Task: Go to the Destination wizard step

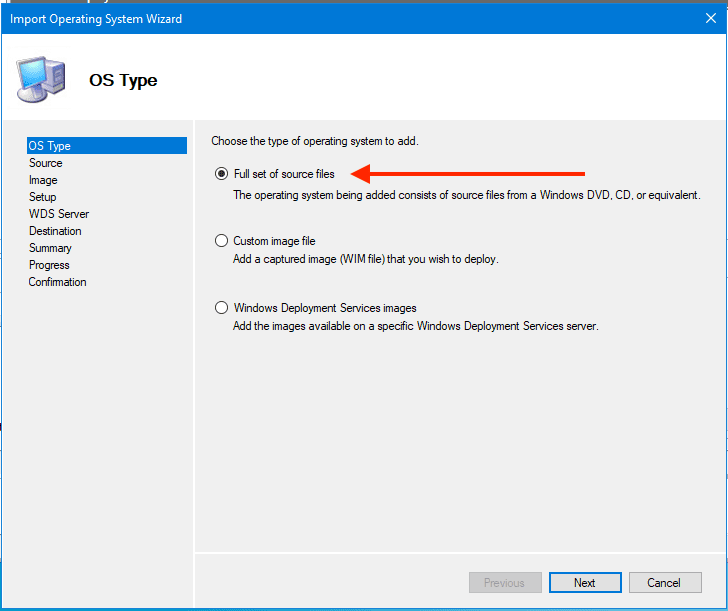Action: 55,231
